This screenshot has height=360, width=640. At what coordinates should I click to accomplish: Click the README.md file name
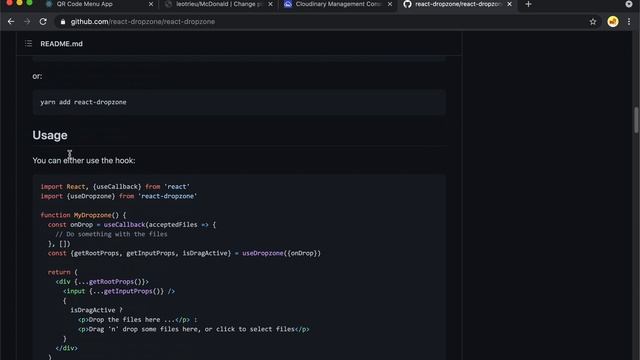tap(61, 44)
